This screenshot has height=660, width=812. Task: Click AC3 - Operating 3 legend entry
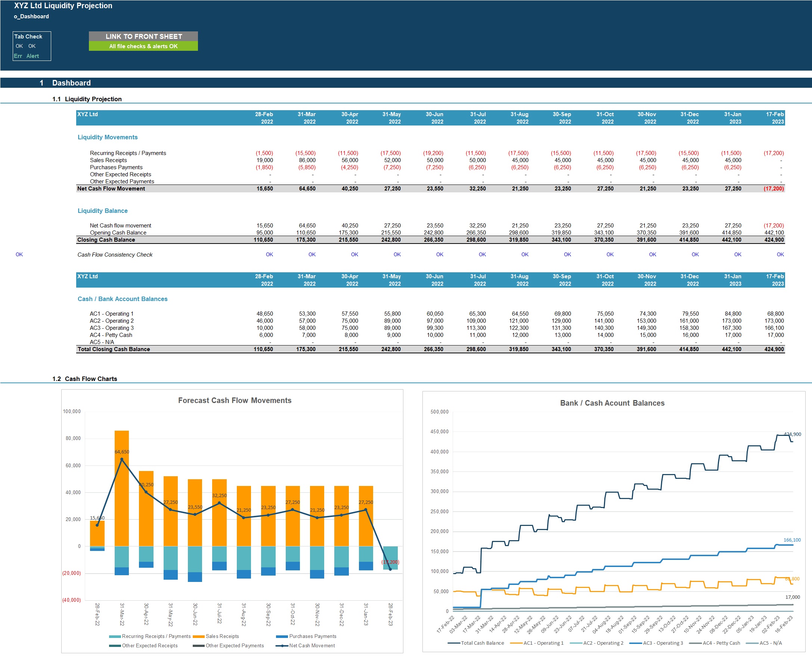[663, 643]
